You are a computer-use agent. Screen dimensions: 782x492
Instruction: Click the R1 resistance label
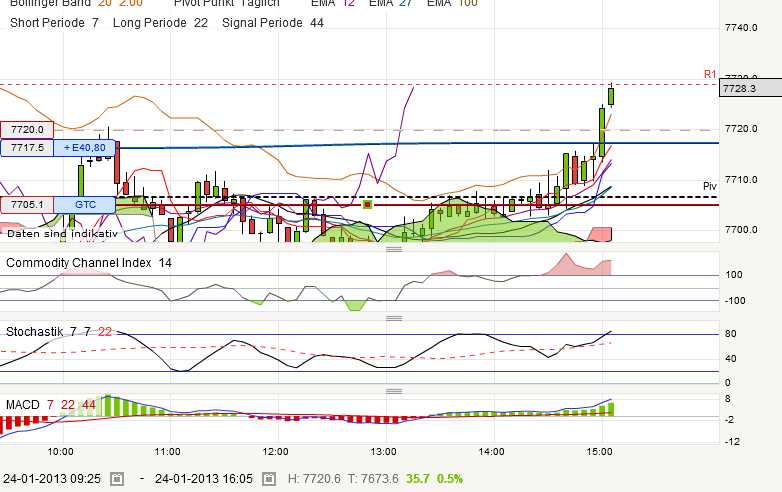pyautogui.click(x=710, y=74)
